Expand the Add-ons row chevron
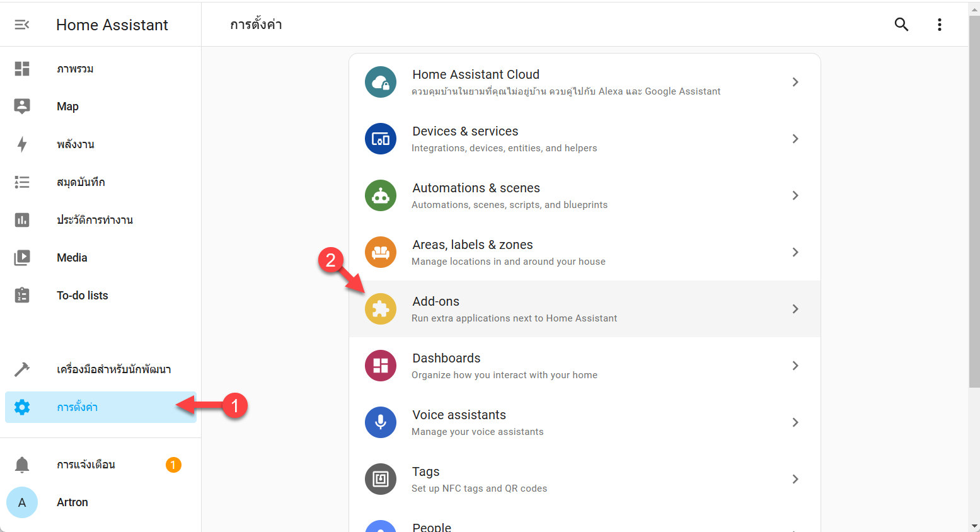This screenshot has width=980, height=532. click(795, 309)
